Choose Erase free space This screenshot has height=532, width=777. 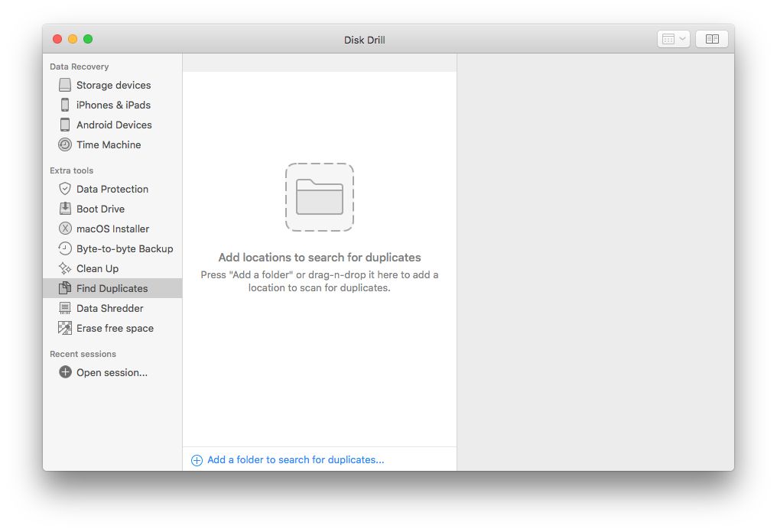coord(112,328)
